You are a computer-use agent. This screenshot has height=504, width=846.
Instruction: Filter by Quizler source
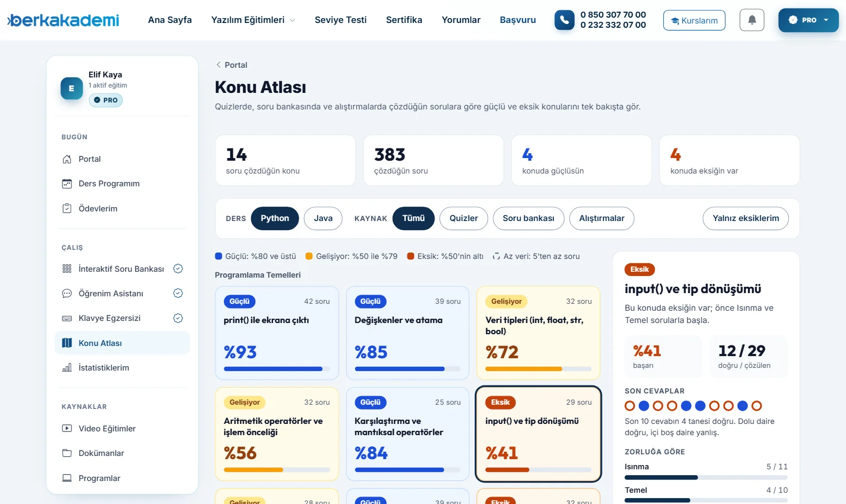pos(464,218)
